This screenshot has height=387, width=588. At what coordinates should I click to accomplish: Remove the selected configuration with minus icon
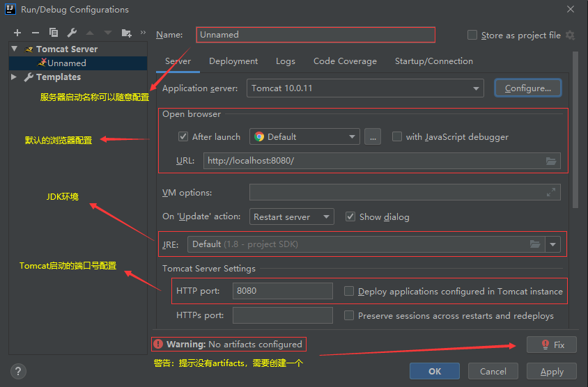click(36, 33)
